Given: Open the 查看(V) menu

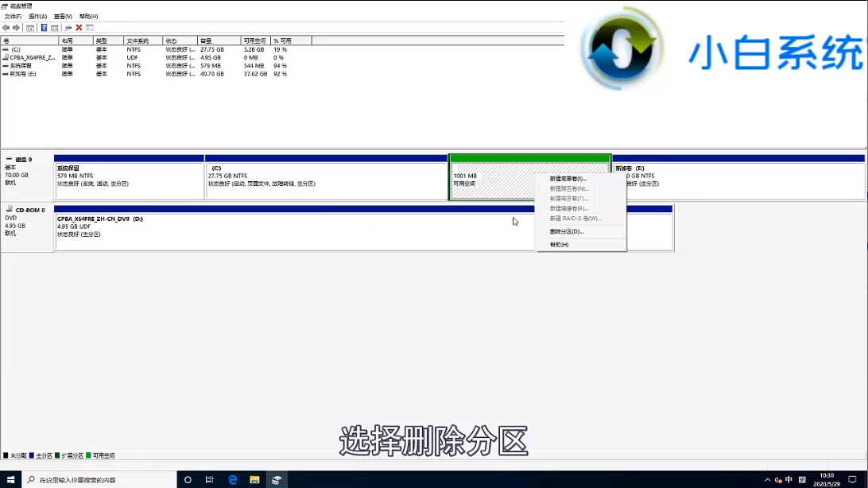Looking at the screenshot, I should [x=63, y=17].
